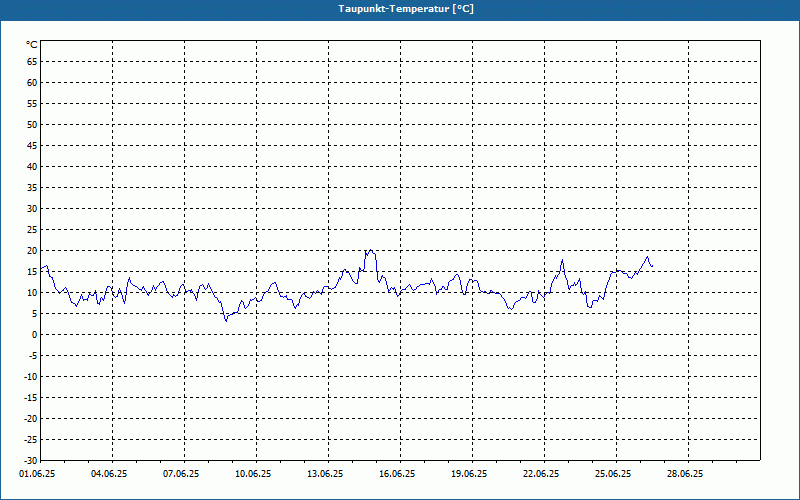Click the °C unit label
Image resolution: width=800 pixels, height=500 pixels.
(32, 45)
